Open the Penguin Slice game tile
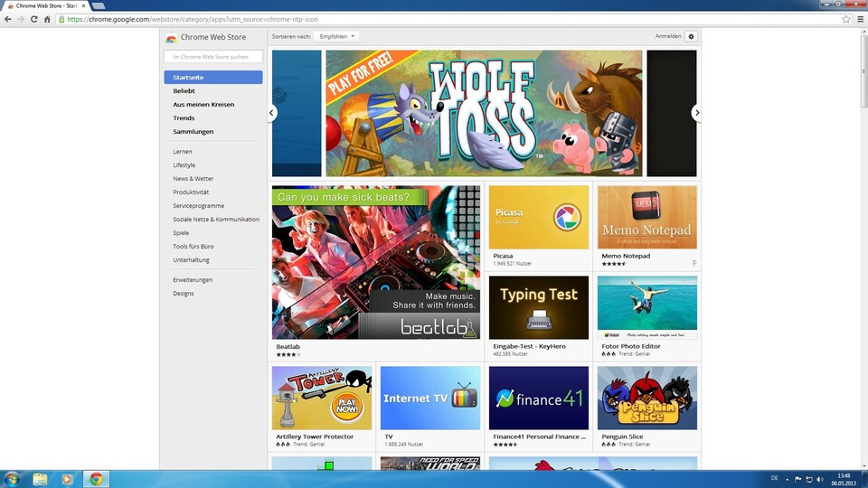868x488 pixels. (x=646, y=399)
